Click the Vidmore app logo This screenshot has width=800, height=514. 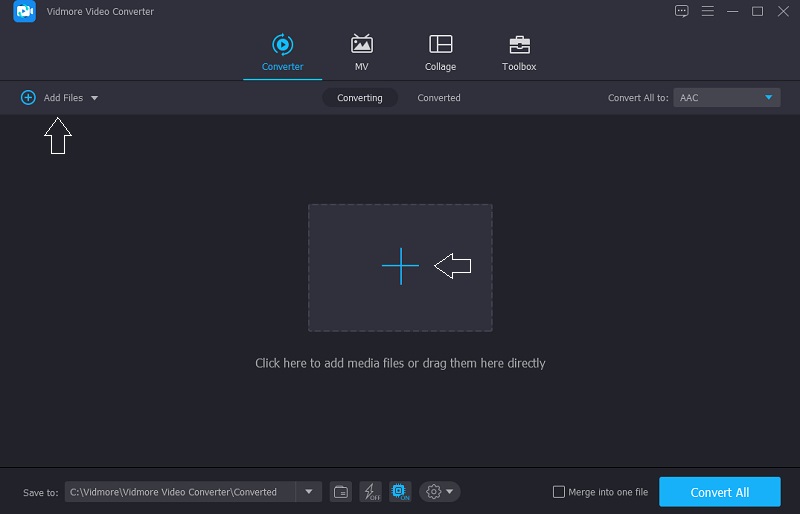click(x=25, y=12)
